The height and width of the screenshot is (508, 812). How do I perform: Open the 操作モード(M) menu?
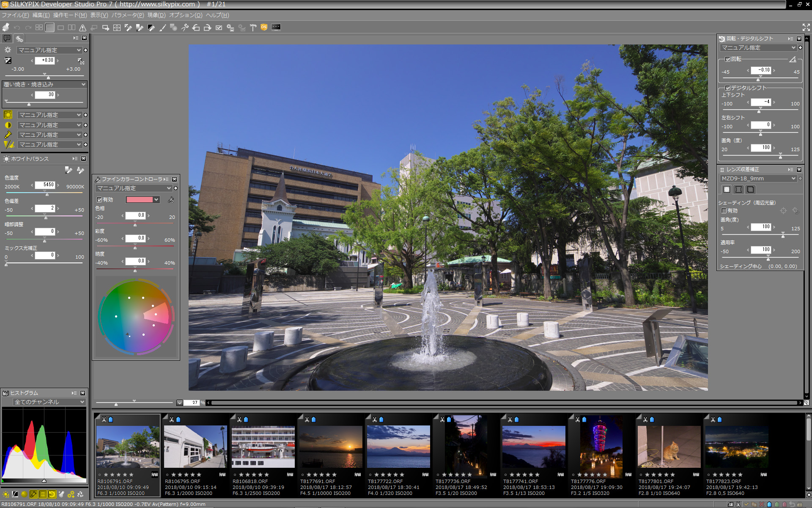[x=70, y=15]
